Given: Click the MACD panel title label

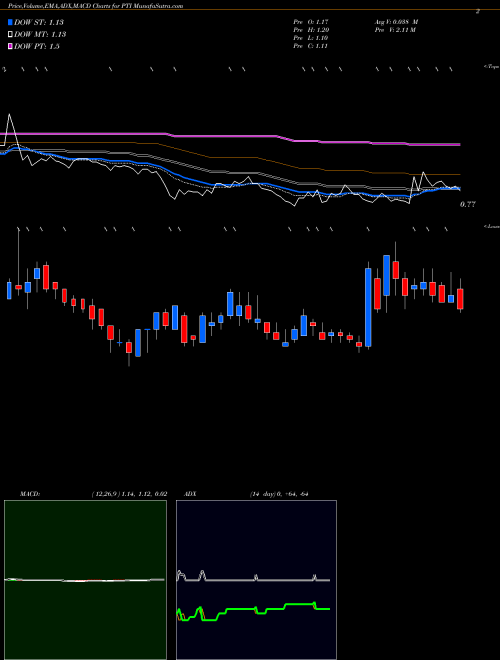Looking at the screenshot, I should (x=29, y=494).
